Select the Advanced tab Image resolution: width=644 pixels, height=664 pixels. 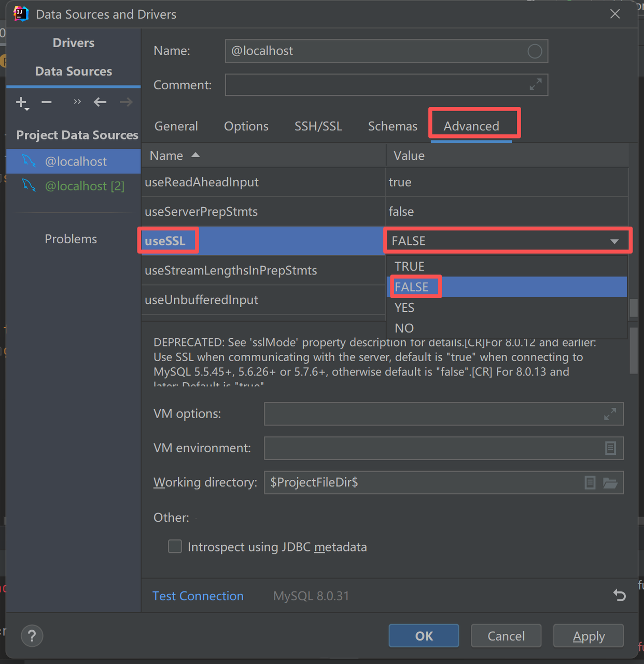point(471,126)
